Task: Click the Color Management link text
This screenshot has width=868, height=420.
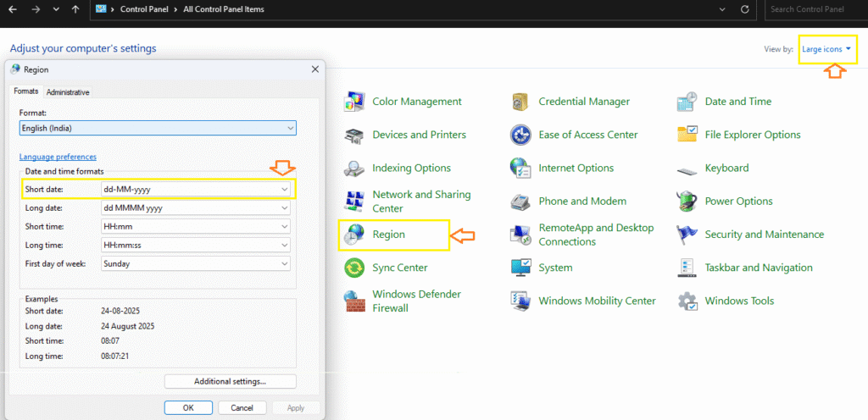Action: tap(417, 102)
